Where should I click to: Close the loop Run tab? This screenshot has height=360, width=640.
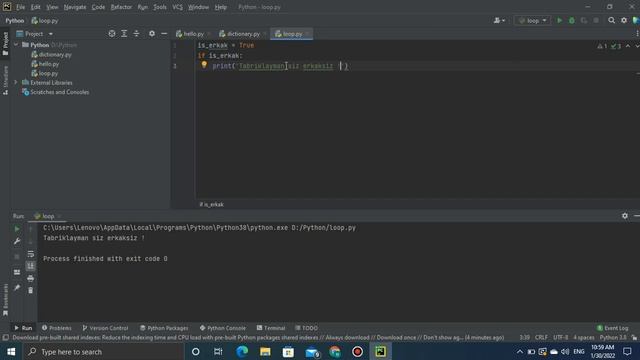(x=59, y=216)
